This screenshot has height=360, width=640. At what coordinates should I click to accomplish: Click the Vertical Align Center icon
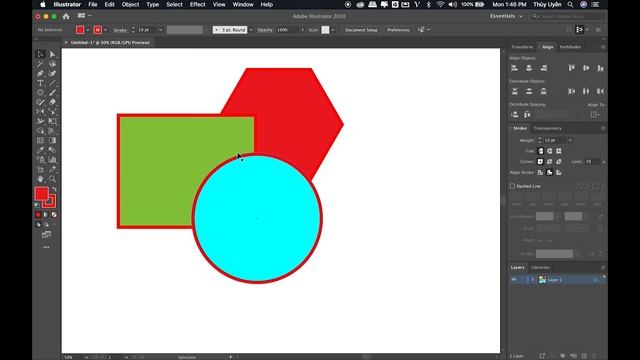pyautogui.click(x=586, y=68)
